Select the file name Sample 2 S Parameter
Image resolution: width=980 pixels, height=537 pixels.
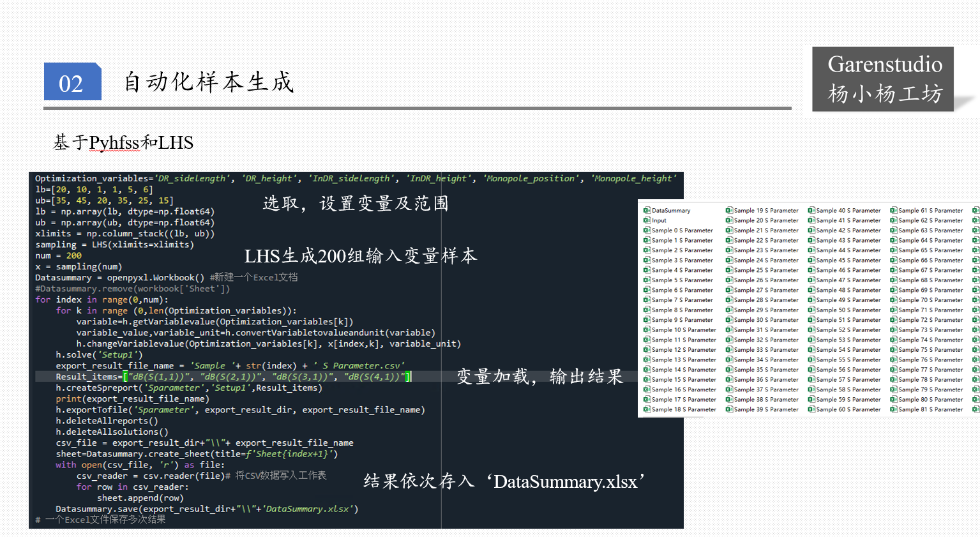682,250
